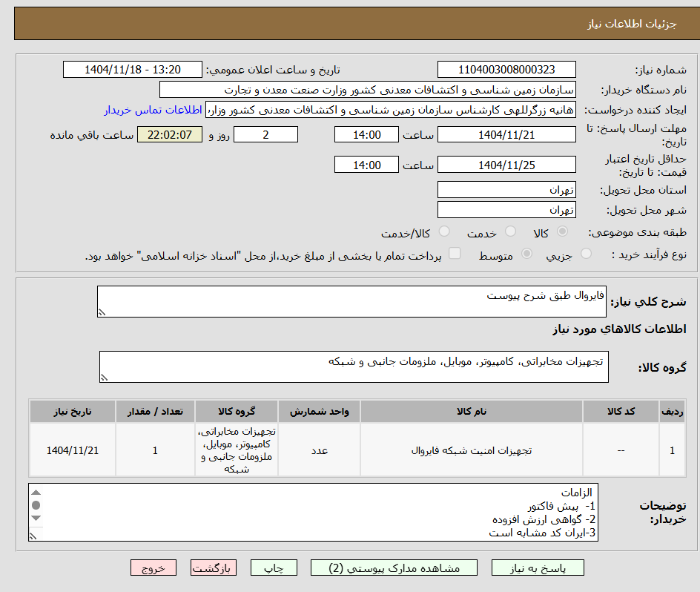This screenshot has height=592, width=700.
Task: Click the deadline date field 1404/11/21
Action: (506, 134)
